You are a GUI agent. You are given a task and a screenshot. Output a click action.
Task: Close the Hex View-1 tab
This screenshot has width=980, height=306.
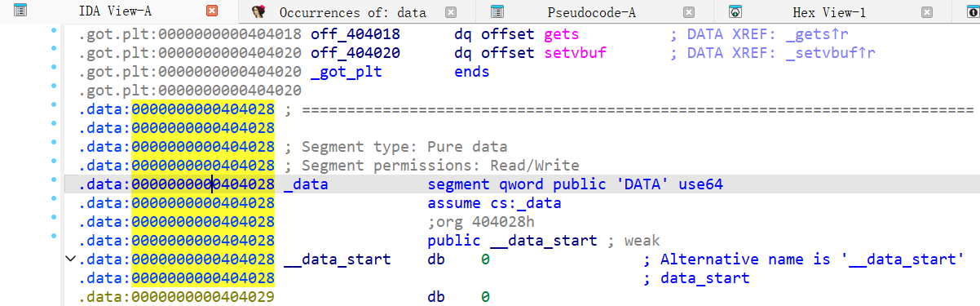[927, 12]
